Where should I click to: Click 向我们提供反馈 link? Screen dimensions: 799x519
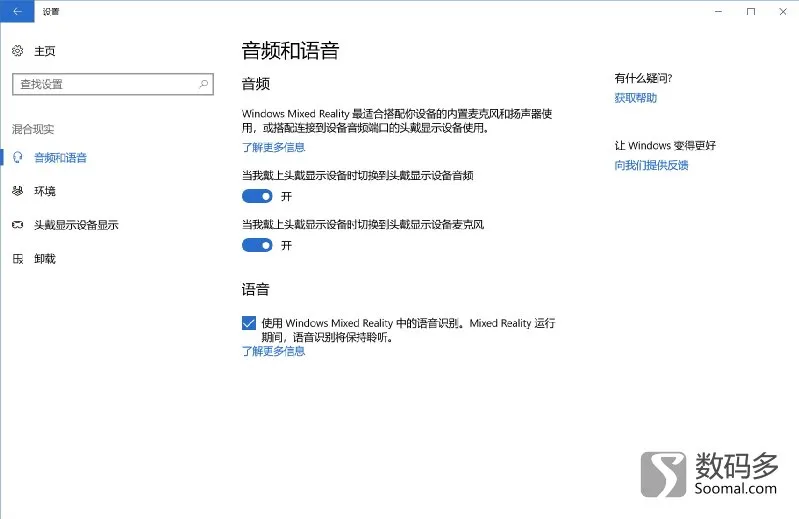point(651,165)
